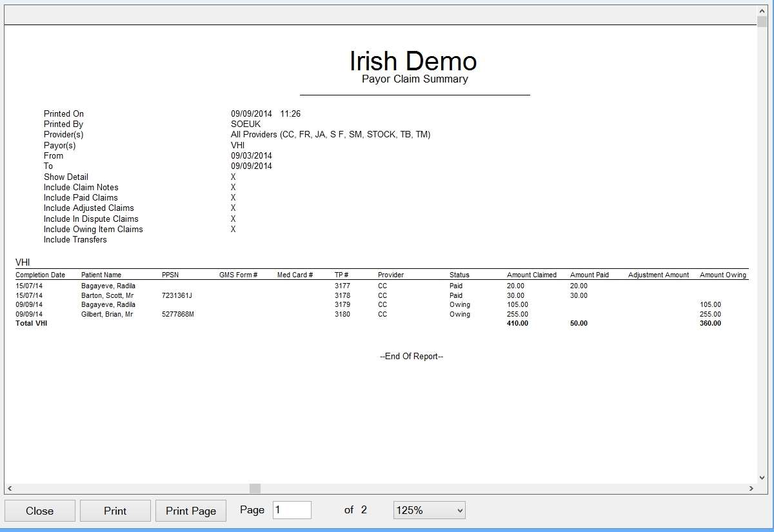Viewport: 774px width, 532px height.
Task: Click the 'Status' column header
Action: [459, 275]
